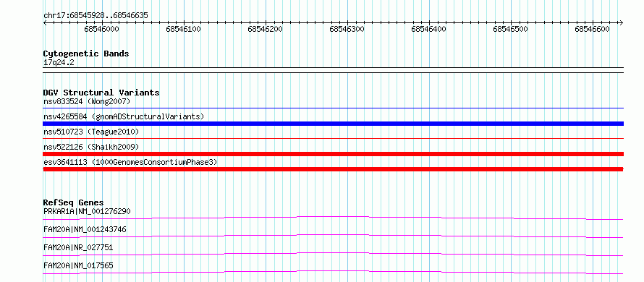Image resolution: width=644 pixels, height=282 pixels.
Task: Open variant nsv510723 (Teague2010) label
Action: pos(91,132)
